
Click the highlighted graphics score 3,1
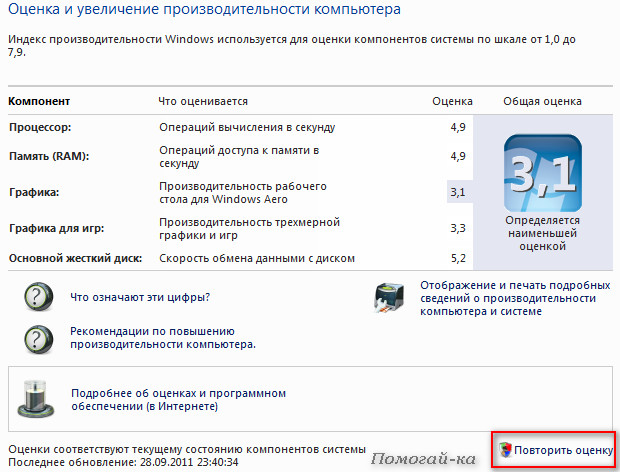(458, 192)
